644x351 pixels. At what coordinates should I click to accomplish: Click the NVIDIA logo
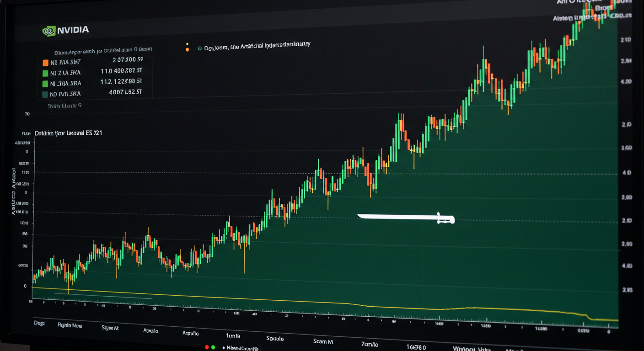click(65, 31)
